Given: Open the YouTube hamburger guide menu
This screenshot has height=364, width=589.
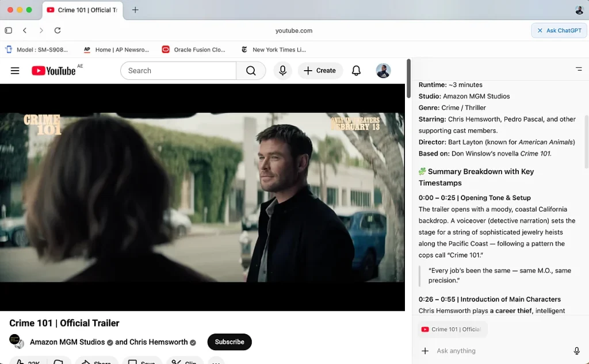Looking at the screenshot, I should tap(15, 71).
